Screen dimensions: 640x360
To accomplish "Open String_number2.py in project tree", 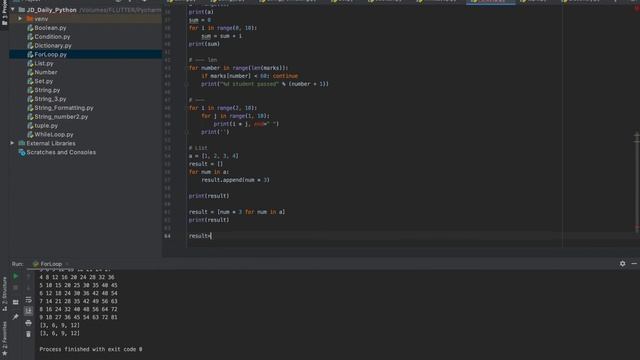I will click(61, 117).
